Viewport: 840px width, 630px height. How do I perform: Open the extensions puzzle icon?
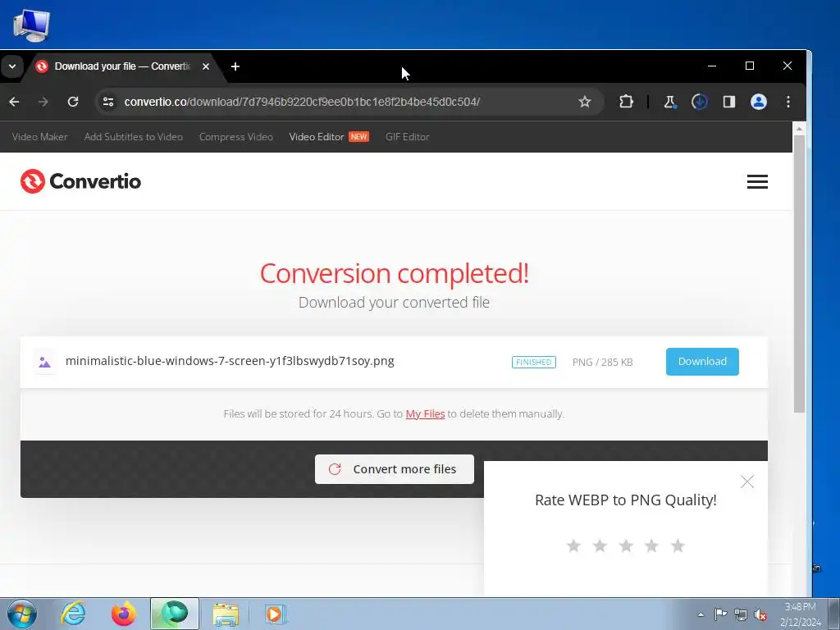(x=626, y=102)
